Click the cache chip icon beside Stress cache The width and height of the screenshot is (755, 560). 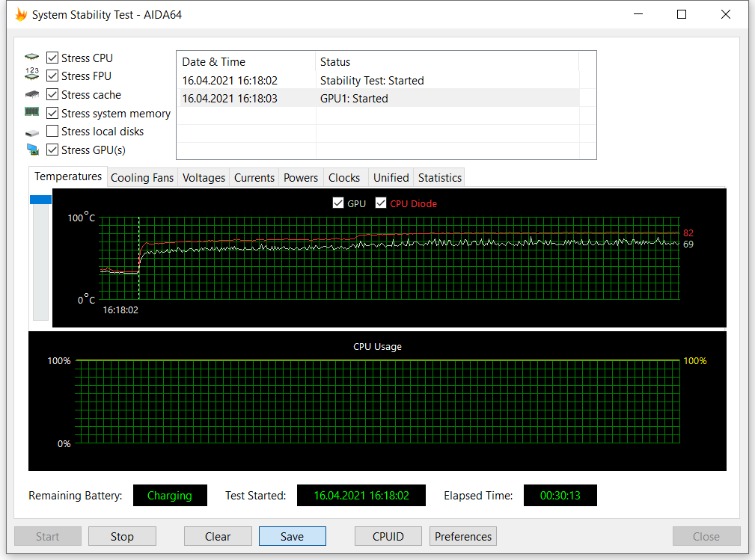(x=31, y=93)
